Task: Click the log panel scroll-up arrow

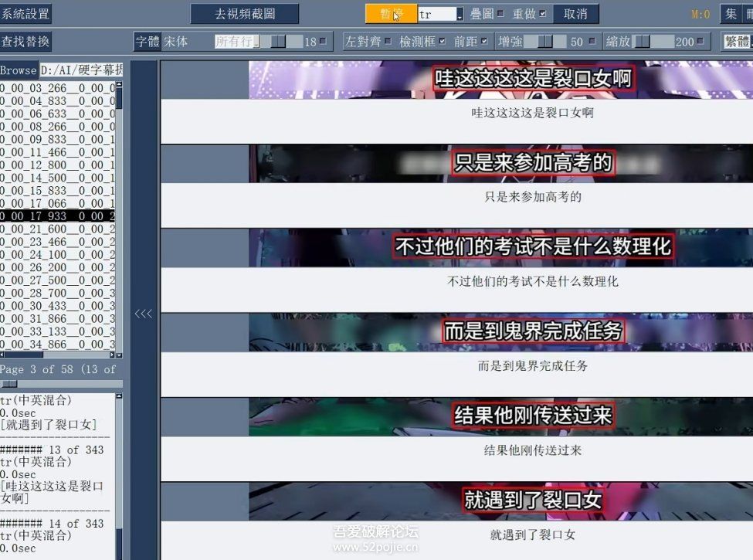Action: [119, 396]
